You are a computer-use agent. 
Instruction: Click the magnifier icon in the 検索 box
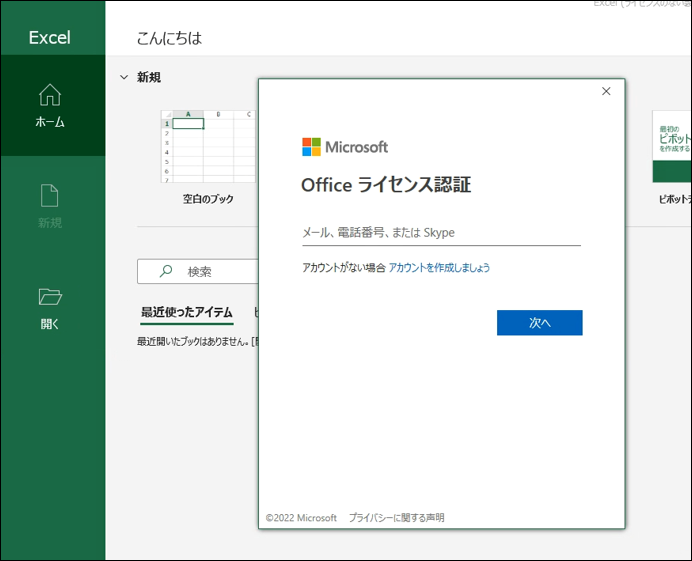click(x=166, y=271)
